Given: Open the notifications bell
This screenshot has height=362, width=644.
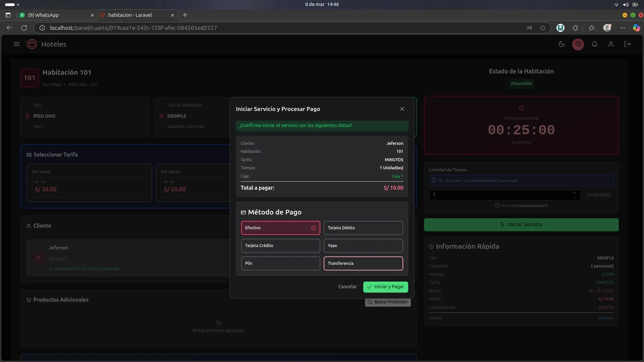Looking at the screenshot, I should (594, 44).
